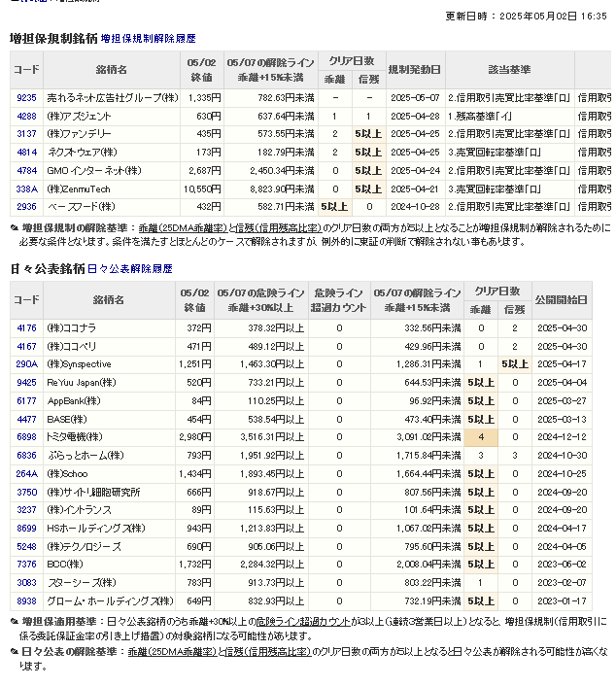Open stock code 7376 link

point(26,565)
